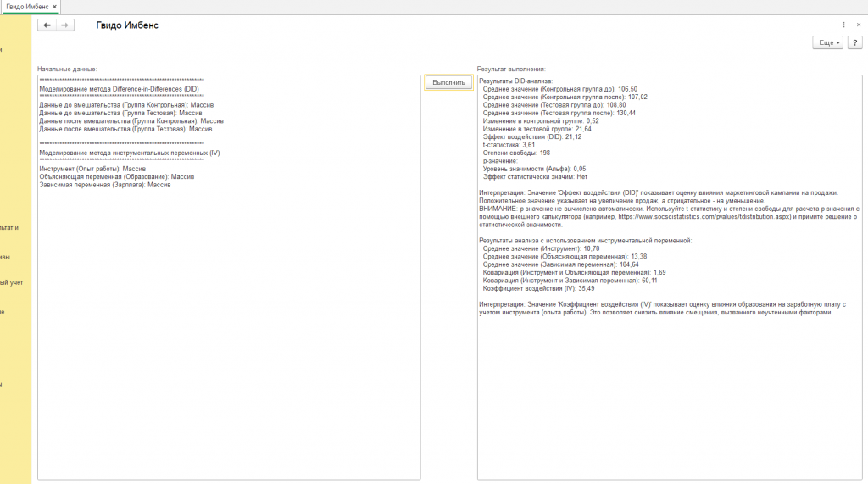Image resolution: width=868 pixels, height=484 pixels.
Task: Click the 'Результат выполнения:' label
Action: coord(511,70)
